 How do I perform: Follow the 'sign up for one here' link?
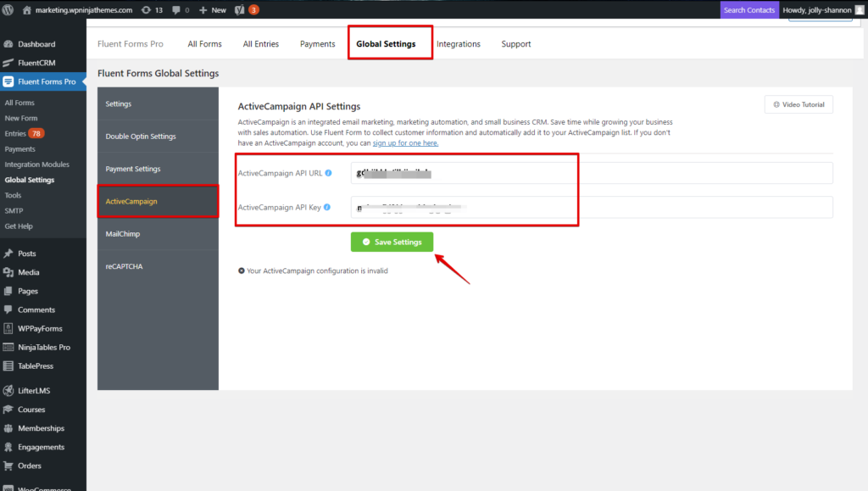pyautogui.click(x=405, y=143)
